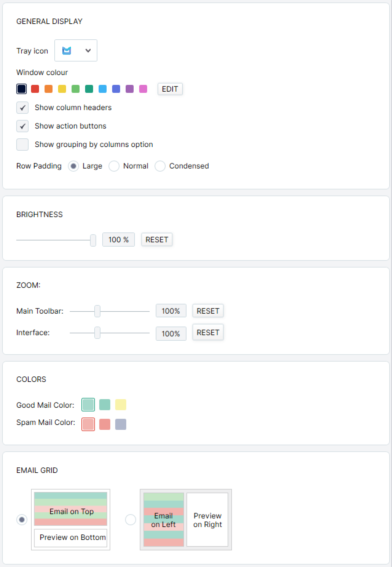392x567 pixels.
Task: Click the Interface zoom percentage field
Action: point(171,334)
